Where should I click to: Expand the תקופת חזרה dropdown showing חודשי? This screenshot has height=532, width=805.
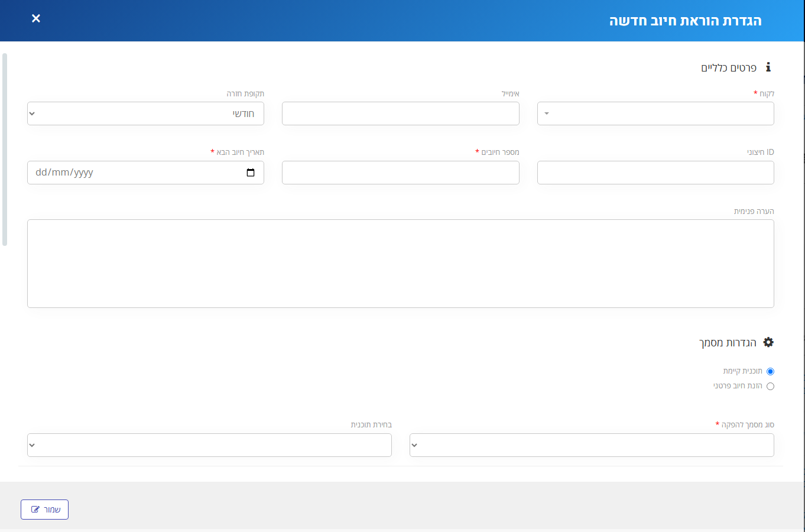click(145, 113)
